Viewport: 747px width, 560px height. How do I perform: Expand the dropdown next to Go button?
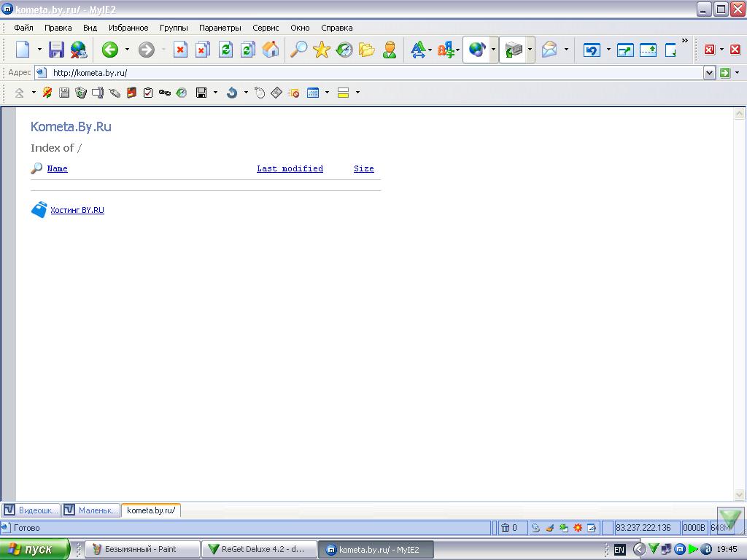pyautogui.click(x=737, y=73)
